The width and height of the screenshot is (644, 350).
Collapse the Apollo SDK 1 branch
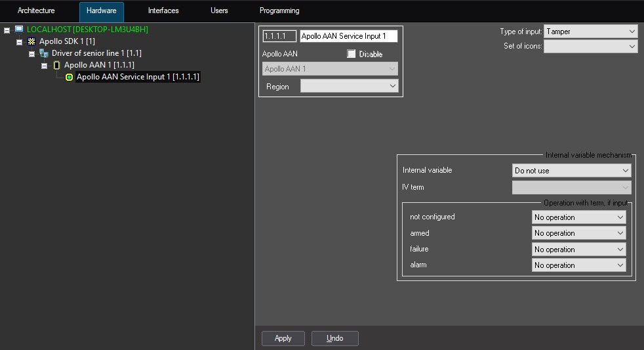[x=19, y=42]
